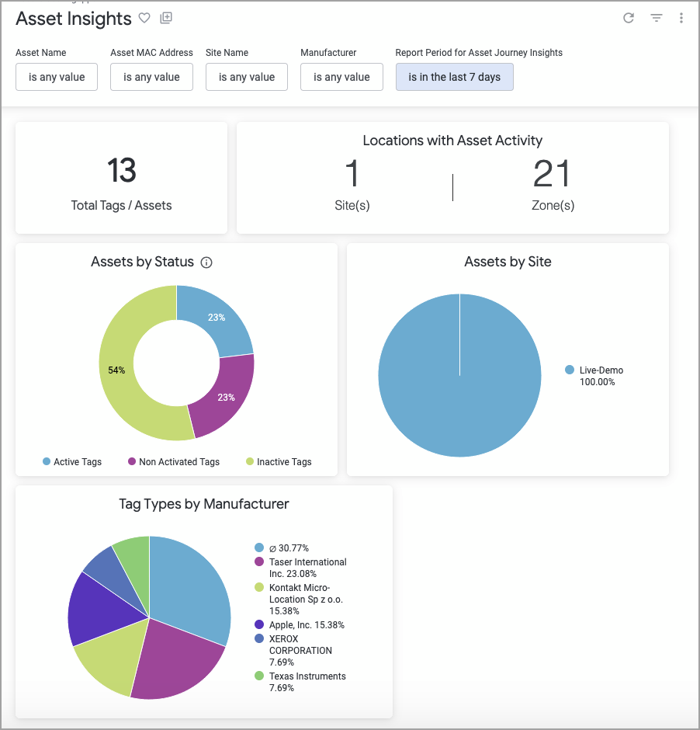This screenshot has width=700, height=730.
Task: Open the Manufacturer filter dropdown
Action: pyautogui.click(x=341, y=77)
